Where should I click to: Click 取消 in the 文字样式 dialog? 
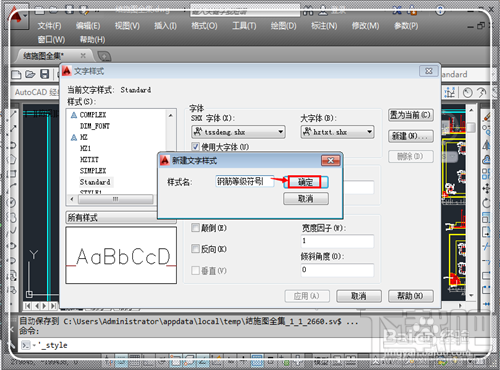(359, 296)
